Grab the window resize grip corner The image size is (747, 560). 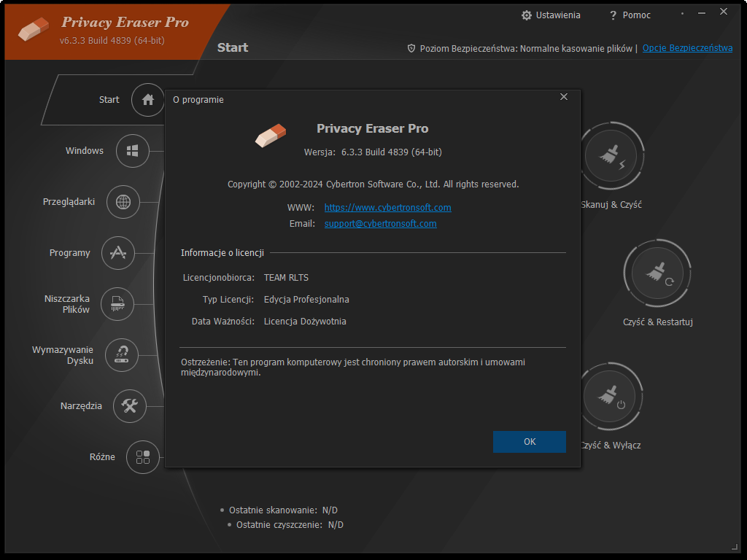pos(734,547)
